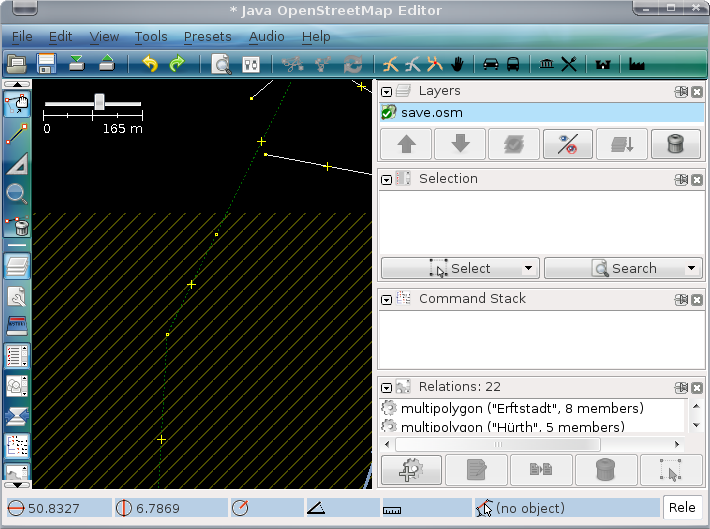Open the Tools menu
This screenshot has width=710, height=529.
coord(151,37)
